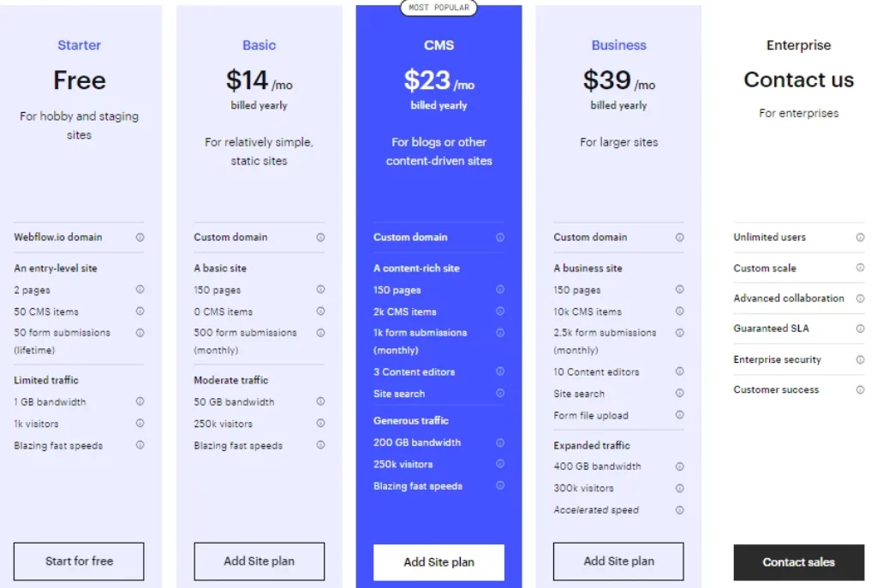Click the Enterprise plan heading
877x588 pixels.
pos(798,45)
